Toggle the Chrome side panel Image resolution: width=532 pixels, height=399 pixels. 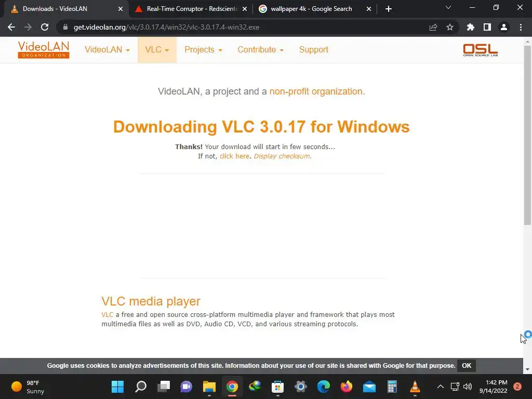[x=487, y=27]
